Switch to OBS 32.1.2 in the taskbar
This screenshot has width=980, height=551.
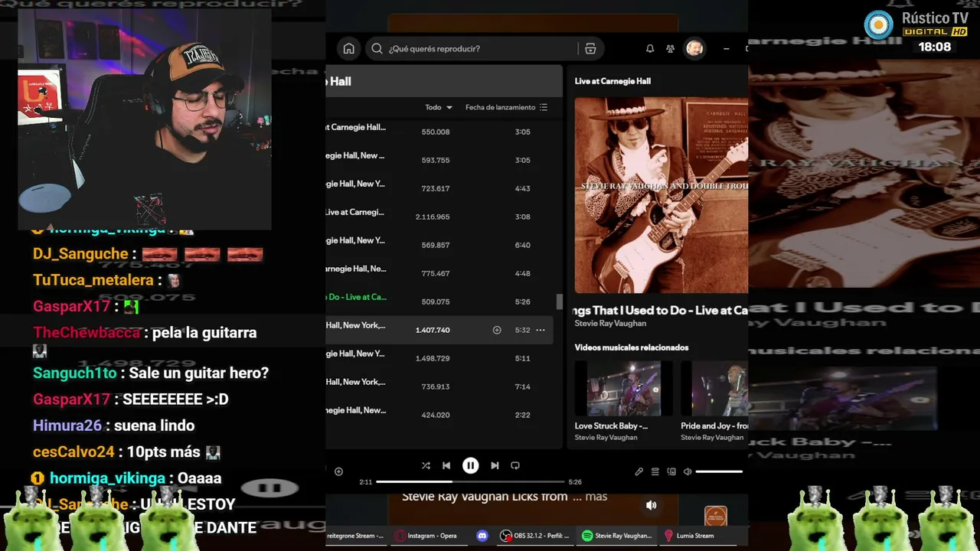(534, 536)
